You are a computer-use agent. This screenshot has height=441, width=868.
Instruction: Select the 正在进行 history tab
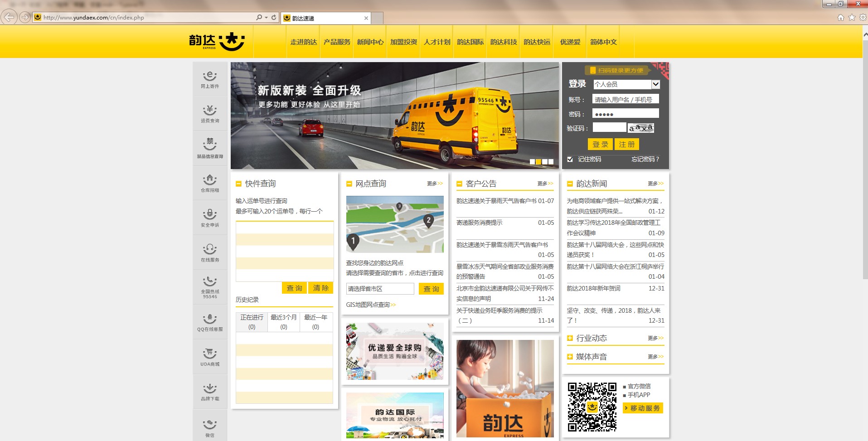click(x=252, y=322)
